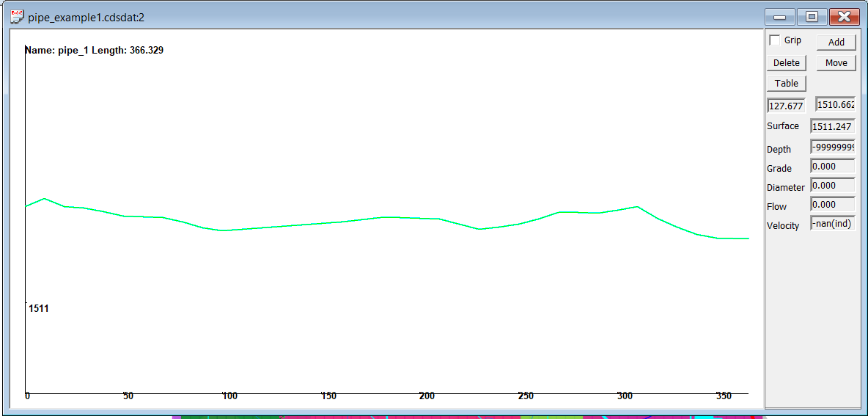This screenshot has width=868, height=419.
Task: Click the Velocity field showing -nan(ind)
Action: (832, 224)
